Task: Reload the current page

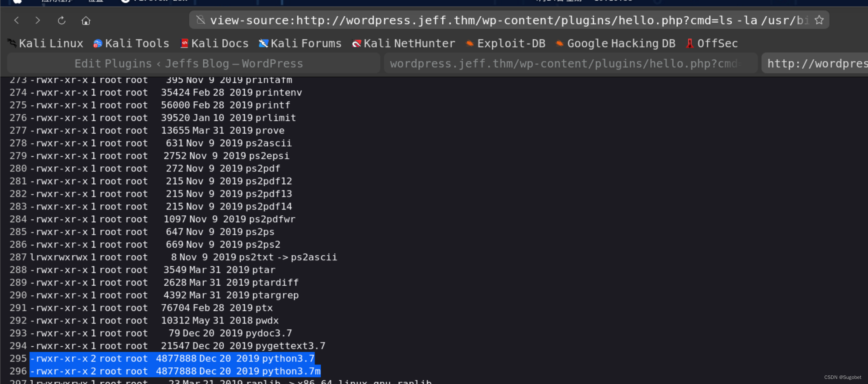Action: click(61, 20)
